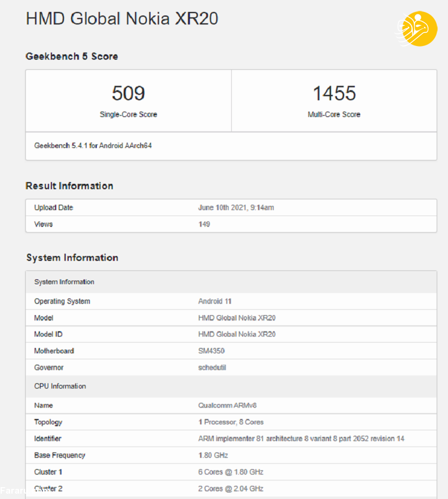Click the Motherboard label
448x499 pixels.
[x=54, y=351]
